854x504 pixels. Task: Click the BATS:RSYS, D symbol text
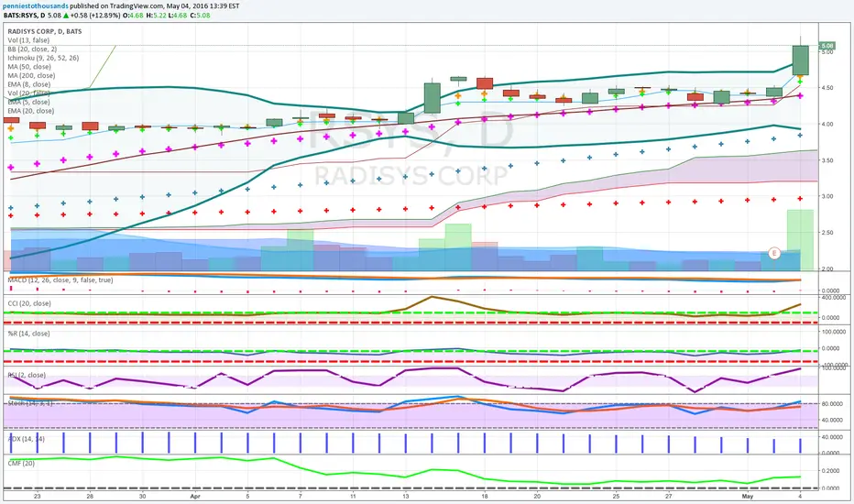[24, 16]
